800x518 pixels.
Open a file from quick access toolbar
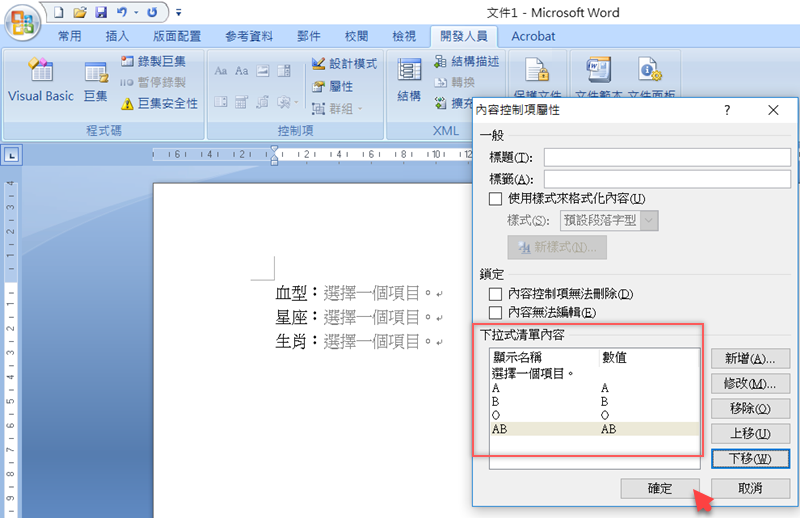pyautogui.click(x=80, y=12)
